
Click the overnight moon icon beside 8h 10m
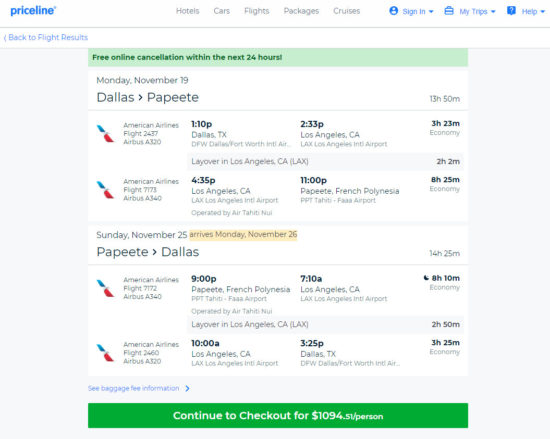(426, 278)
